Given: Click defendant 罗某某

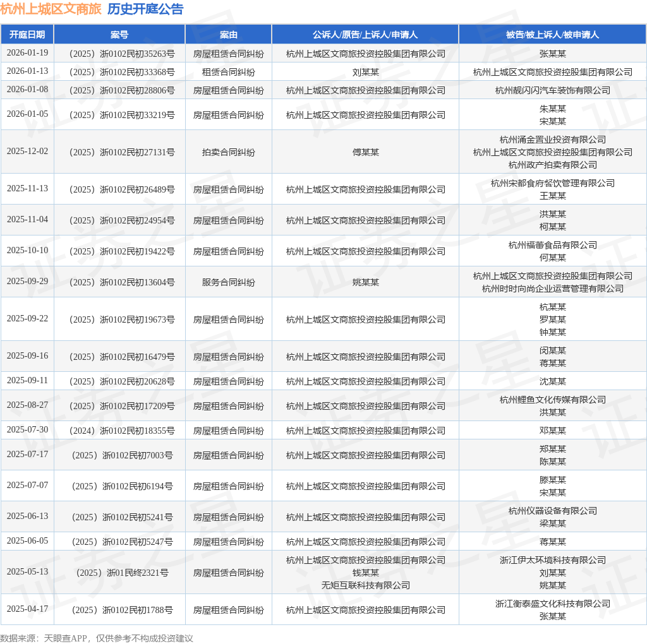Looking at the screenshot, I should coord(552,319).
